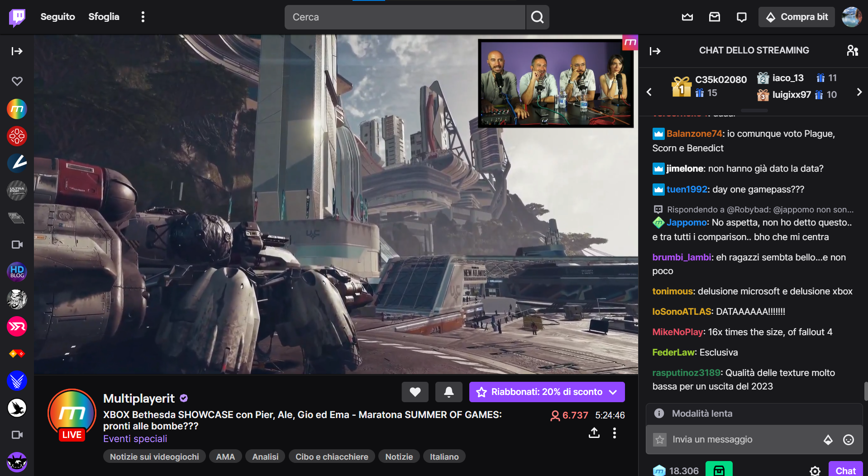Image resolution: width=868 pixels, height=476 pixels.
Task: Open the Ultra Pop sidebar channel
Action: click(x=17, y=190)
